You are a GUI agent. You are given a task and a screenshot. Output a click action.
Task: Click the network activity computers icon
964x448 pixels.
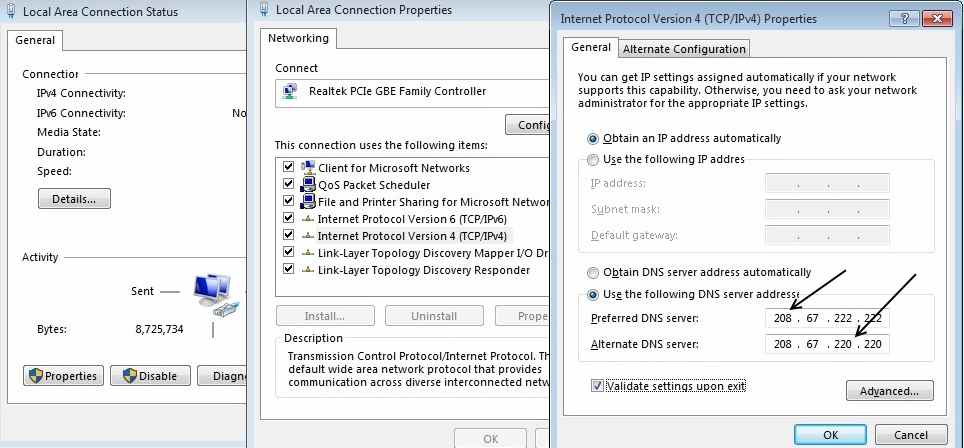point(216,293)
